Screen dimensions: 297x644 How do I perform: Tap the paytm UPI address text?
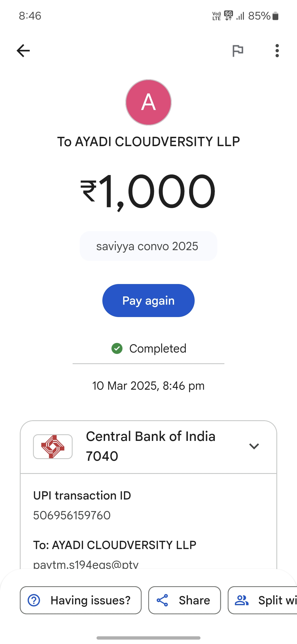click(x=86, y=564)
